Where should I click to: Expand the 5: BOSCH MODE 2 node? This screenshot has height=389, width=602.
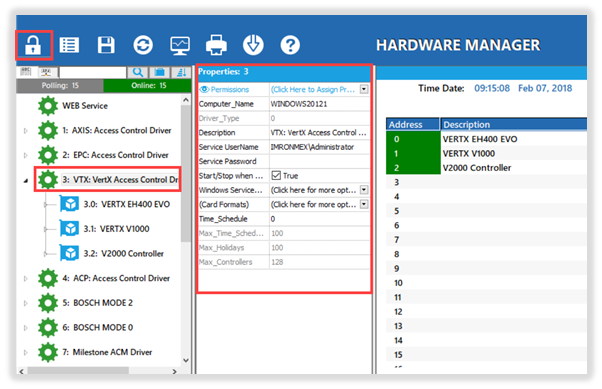point(26,303)
